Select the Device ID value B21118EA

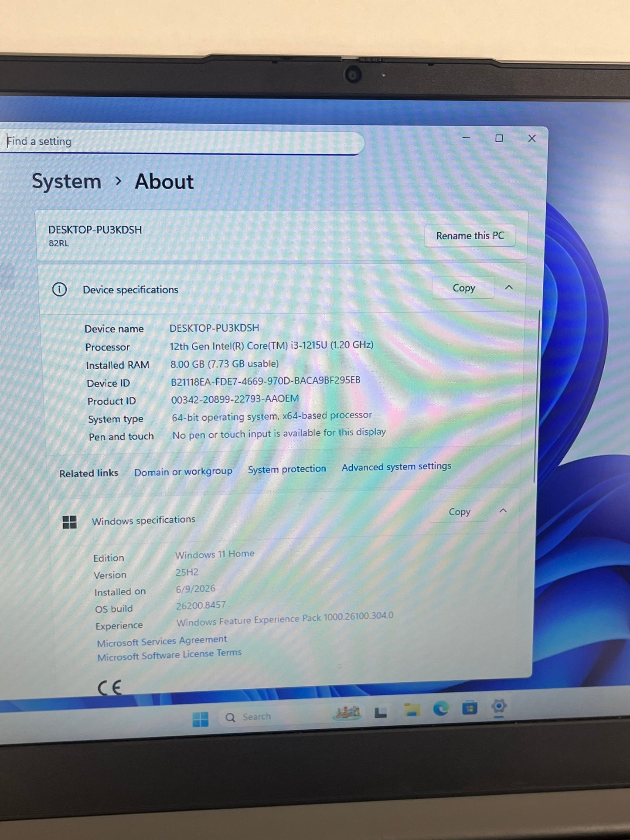point(266,381)
